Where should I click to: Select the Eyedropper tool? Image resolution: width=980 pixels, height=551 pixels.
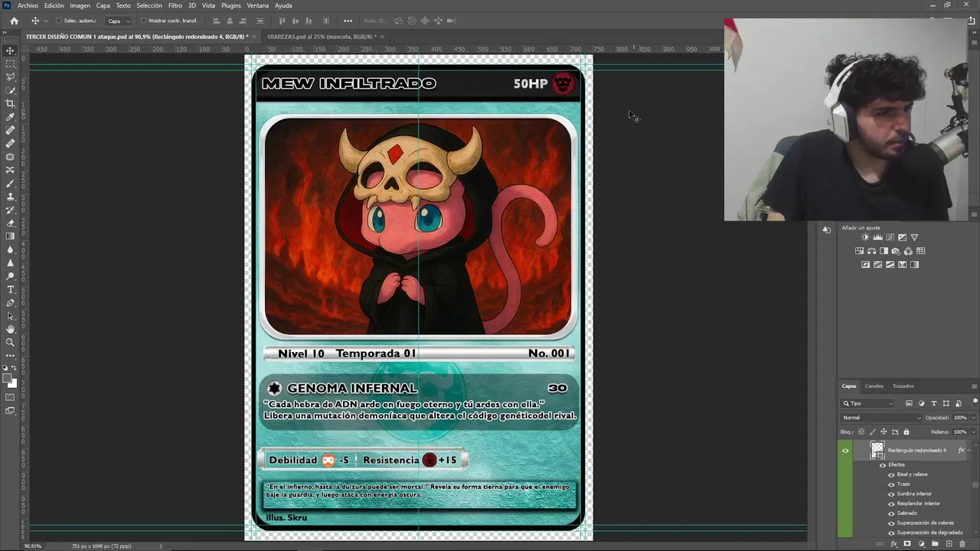pos(10,116)
